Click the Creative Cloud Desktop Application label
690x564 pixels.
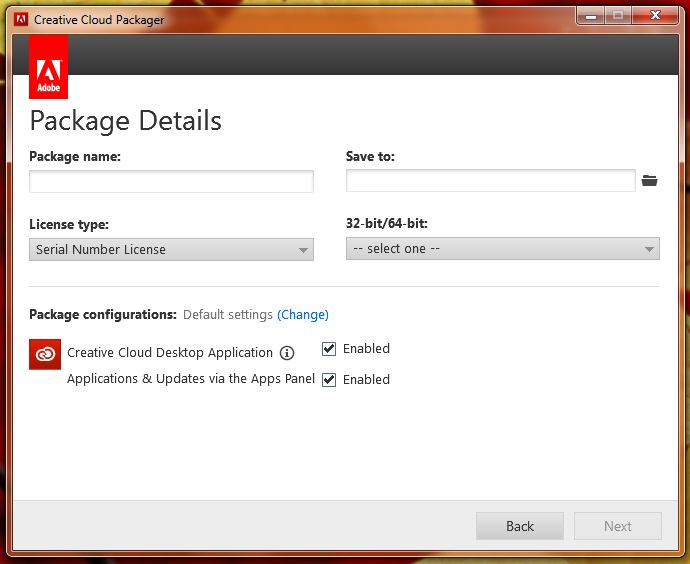pyautogui.click(x=170, y=353)
